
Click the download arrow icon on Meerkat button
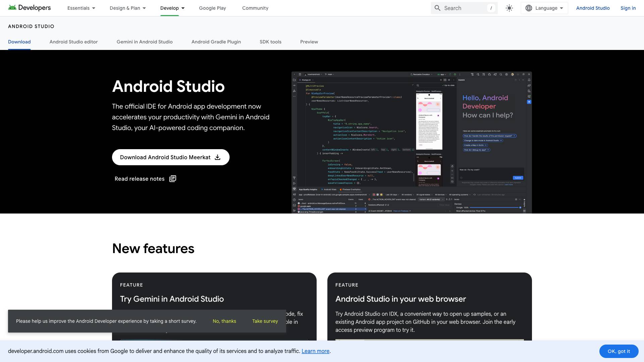click(x=218, y=157)
